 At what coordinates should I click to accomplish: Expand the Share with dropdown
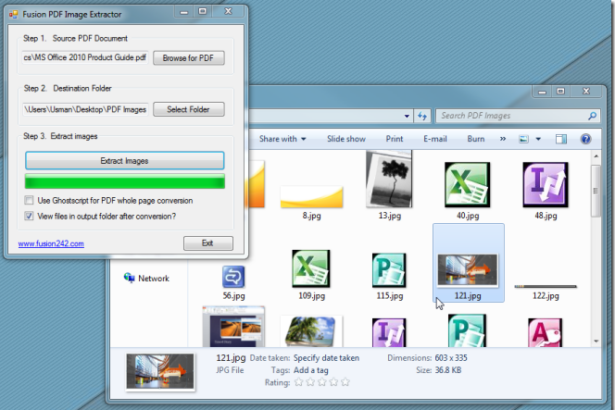click(x=282, y=139)
